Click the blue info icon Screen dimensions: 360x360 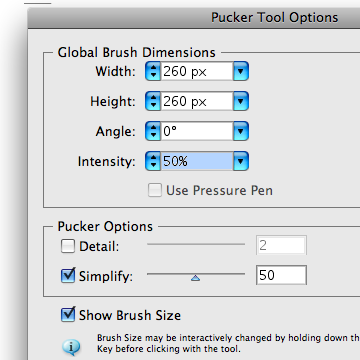(71, 347)
